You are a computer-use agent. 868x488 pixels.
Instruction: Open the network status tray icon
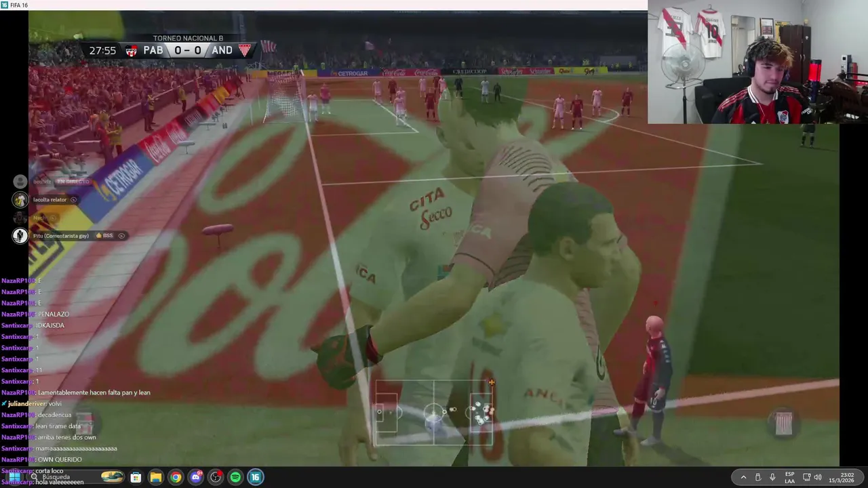[x=806, y=477]
